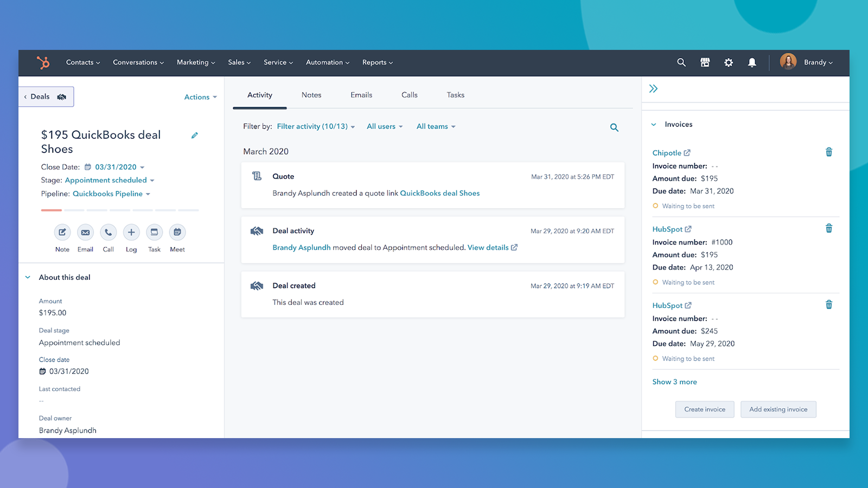The height and width of the screenshot is (488, 868).
Task: Open the All teams filter
Action: (x=436, y=126)
